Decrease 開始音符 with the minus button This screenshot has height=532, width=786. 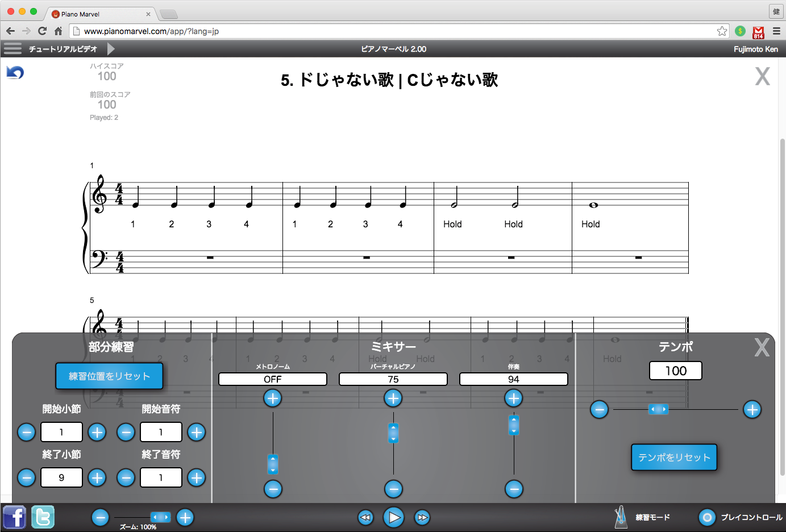[x=126, y=433]
